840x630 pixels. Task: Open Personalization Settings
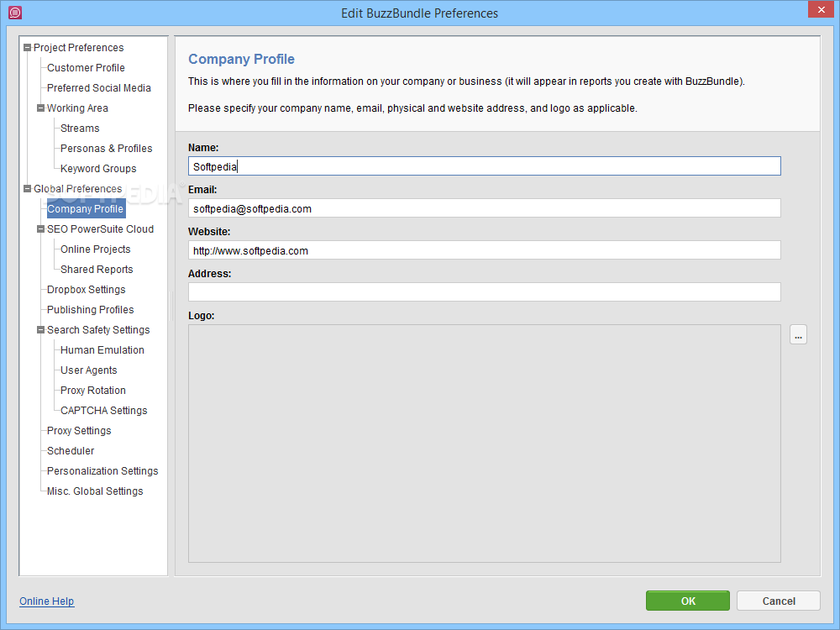pos(102,471)
